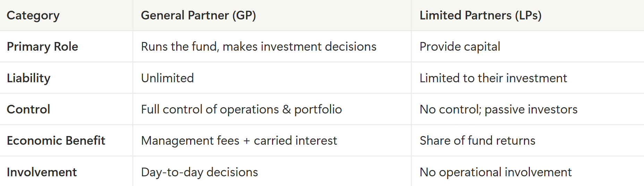This screenshot has width=644, height=186.
Task: Select the 'Primary Role' row label
Action: [42, 47]
